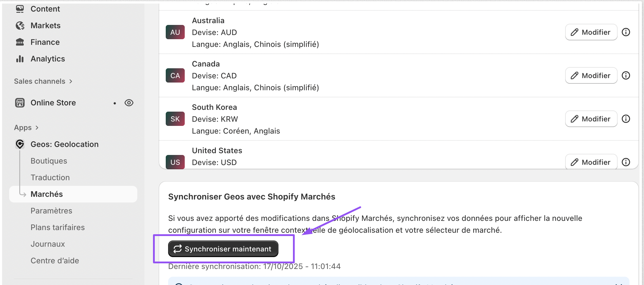Open Centre d'aide link
The width and height of the screenshot is (644, 285).
(55, 261)
